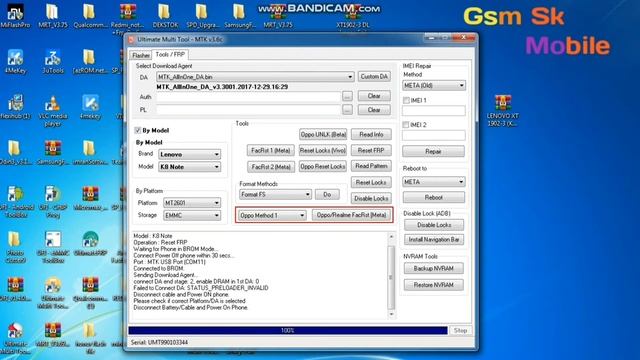Browse for an Auth file

[347, 96]
